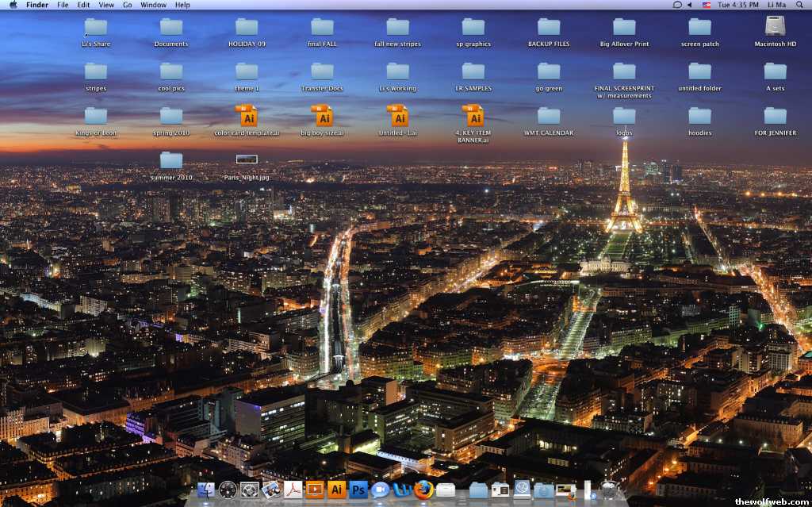The height and width of the screenshot is (507, 812).
Task: Click the Macintosh HD drive icon
Action: pyautogui.click(x=775, y=27)
